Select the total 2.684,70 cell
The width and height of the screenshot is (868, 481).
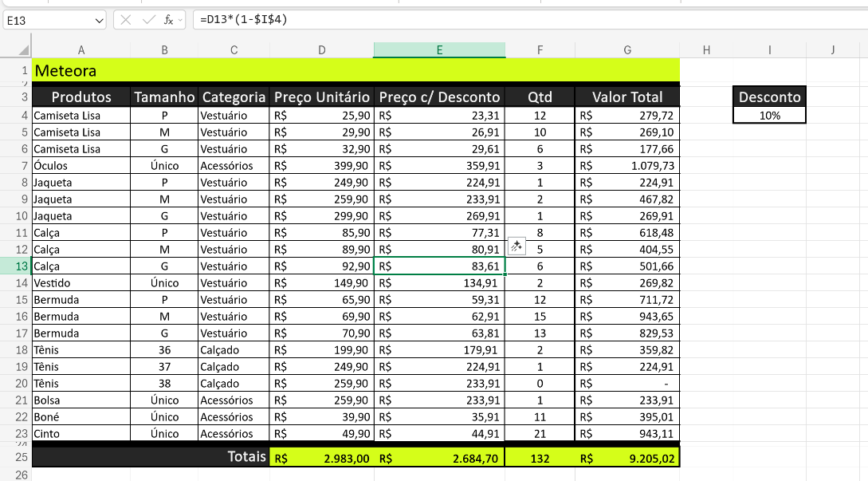[x=439, y=459]
